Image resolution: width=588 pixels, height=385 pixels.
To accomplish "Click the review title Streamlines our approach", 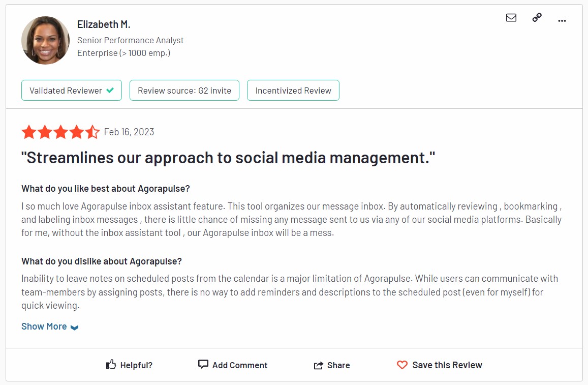I will point(228,158).
